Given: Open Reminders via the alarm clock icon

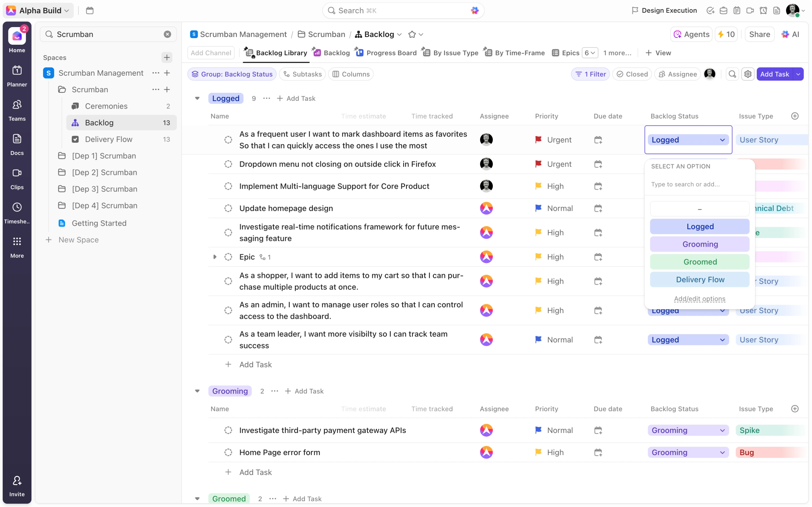Looking at the screenshot, I should pos(763,10).
